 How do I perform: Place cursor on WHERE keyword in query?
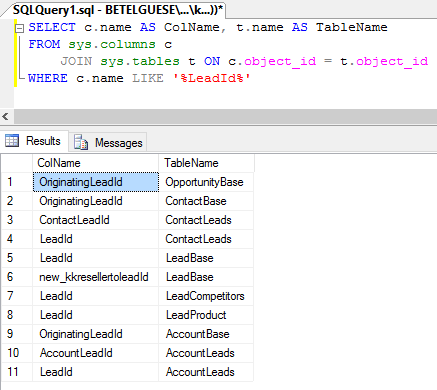[48, 78]
